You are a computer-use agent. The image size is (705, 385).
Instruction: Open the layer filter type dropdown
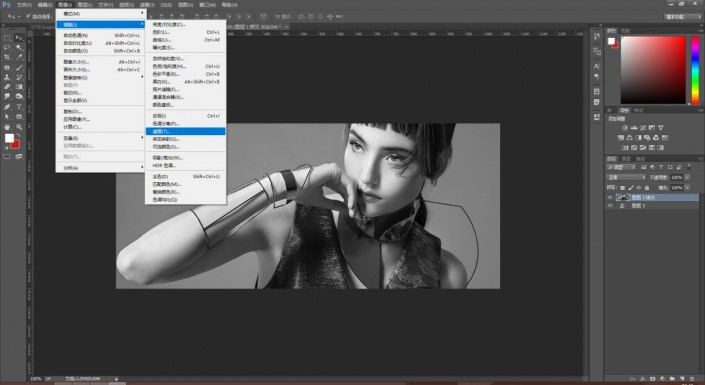click(x=621, y=167)
